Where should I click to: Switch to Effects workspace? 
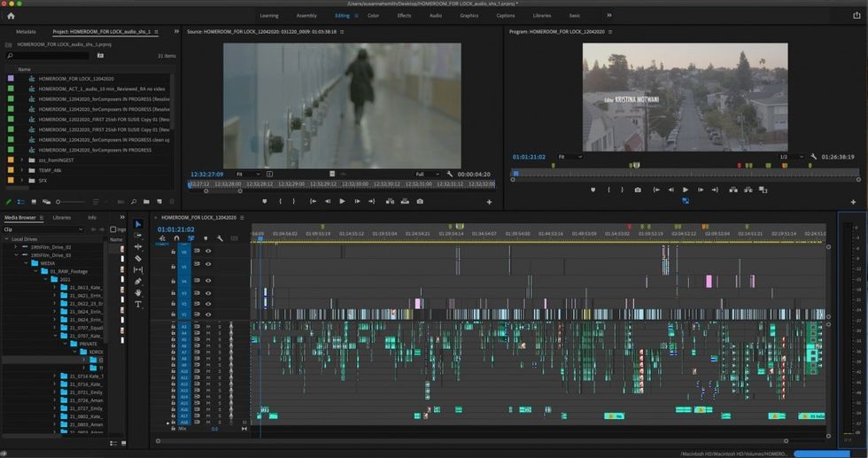(404, 16)
